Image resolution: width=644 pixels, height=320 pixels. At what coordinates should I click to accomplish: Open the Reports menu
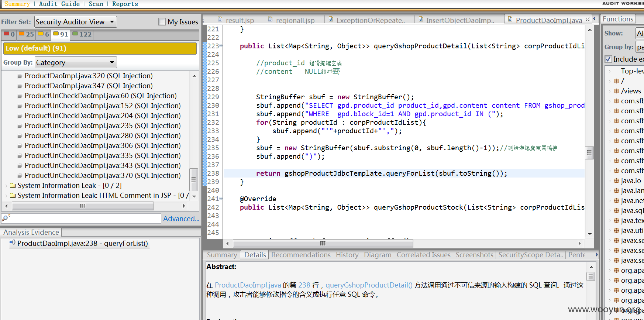125,4
